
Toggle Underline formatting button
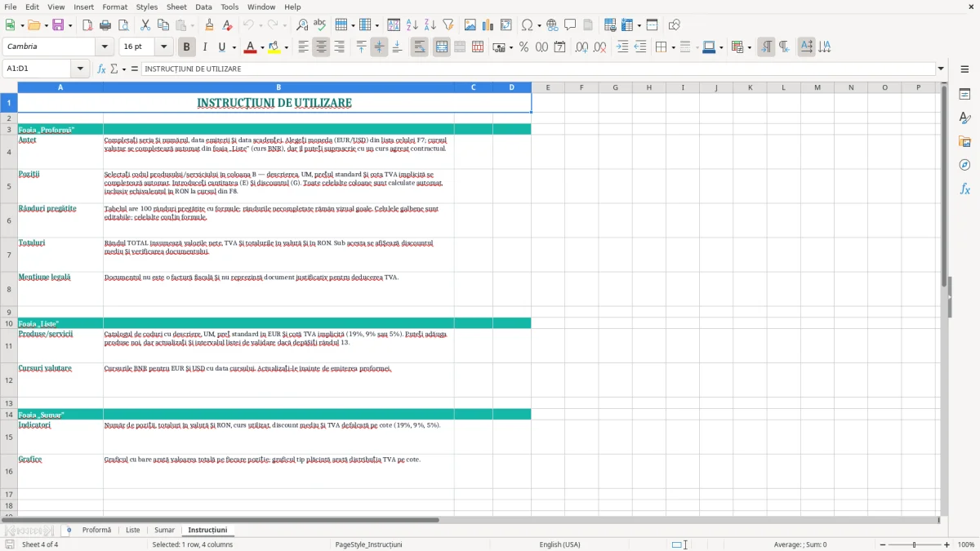pos(221,47)
